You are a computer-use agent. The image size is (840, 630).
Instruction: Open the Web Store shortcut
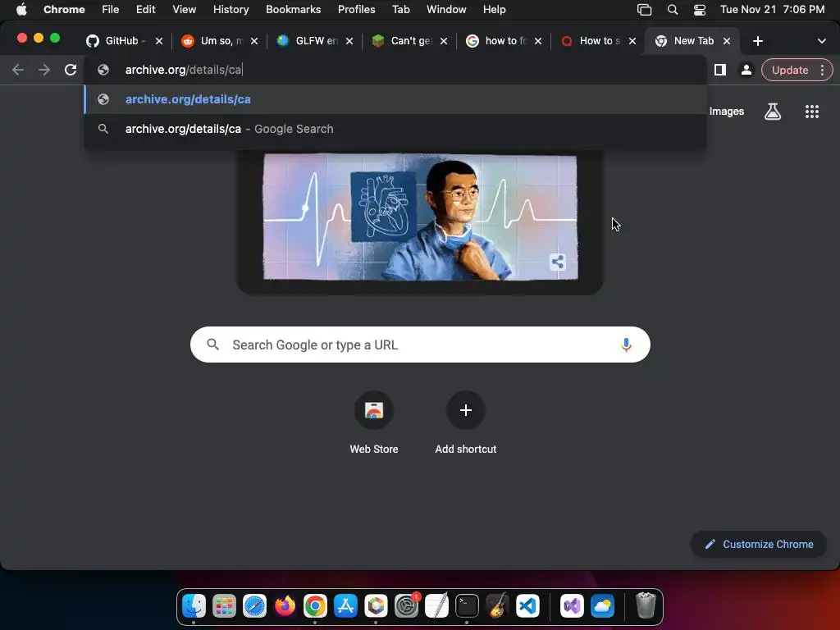(374, 423)
